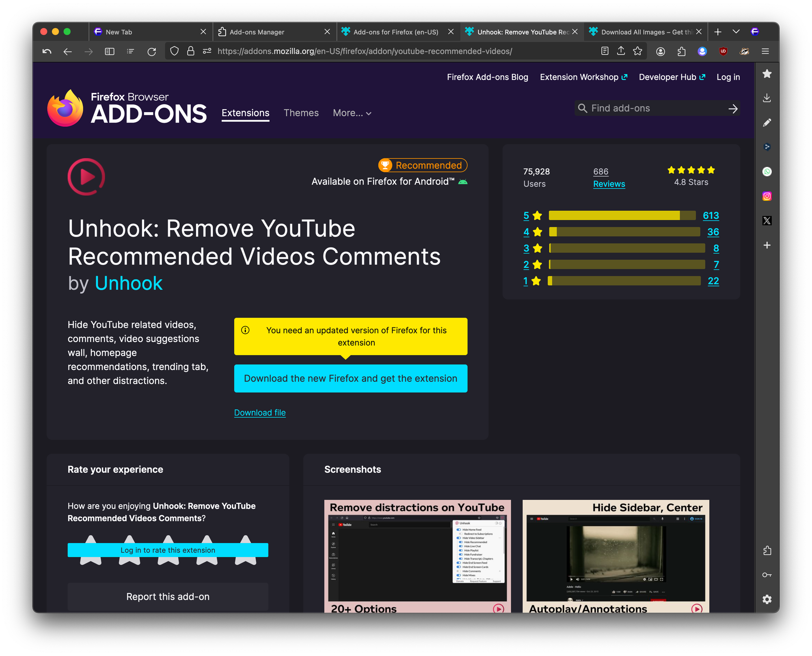
Task: Click the share page icon
Action: (621, 51)
